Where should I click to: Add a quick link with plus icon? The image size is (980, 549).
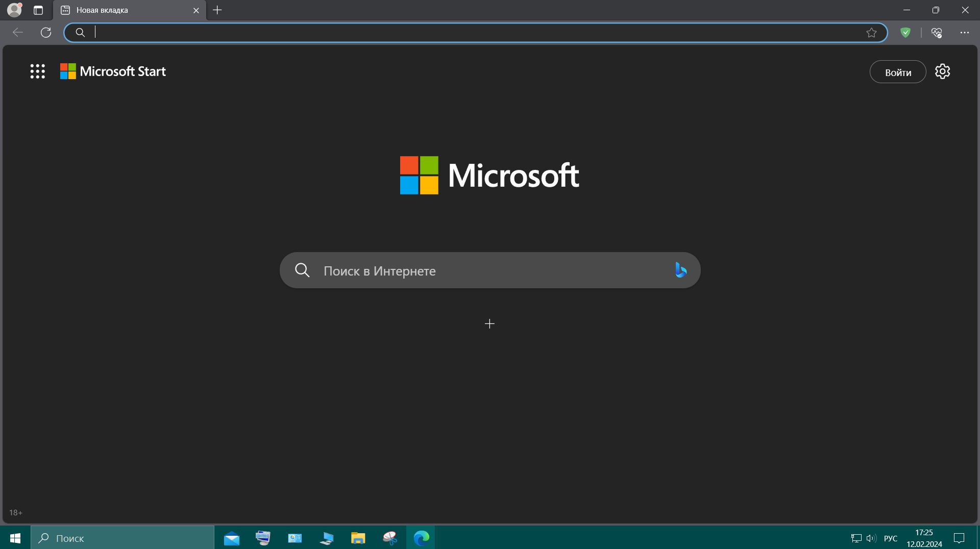pyautogui.click(x=489, y=323)
